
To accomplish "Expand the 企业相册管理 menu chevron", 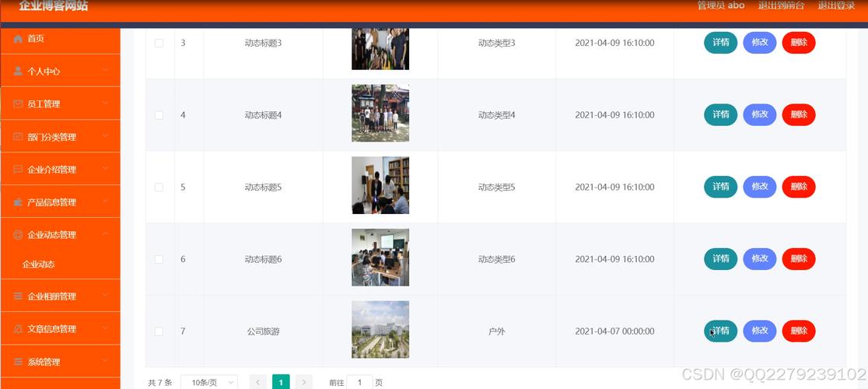I will 105,296.
